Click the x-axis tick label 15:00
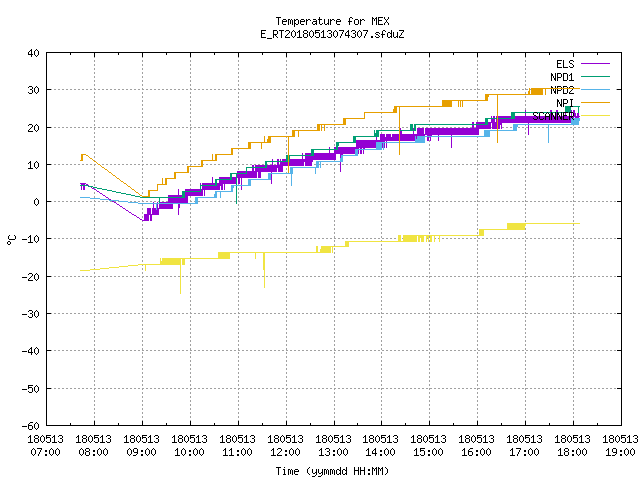The image size is (640, 480). 429,452
